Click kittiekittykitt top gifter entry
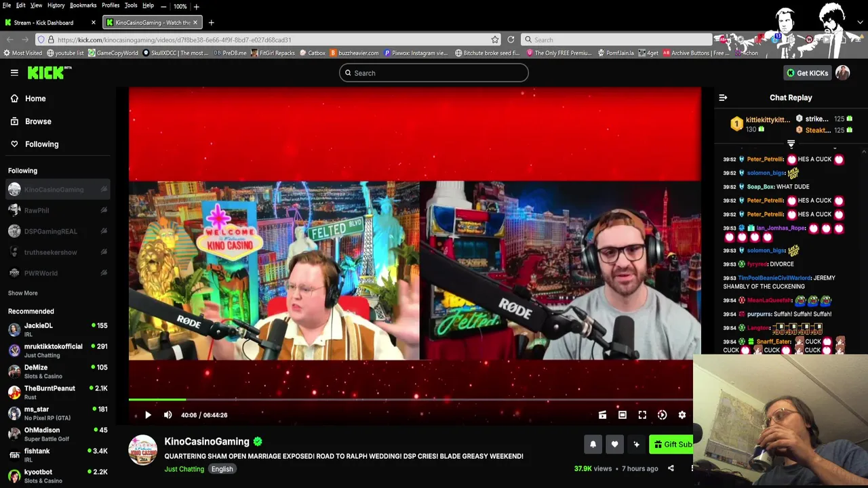 click(759, 124)
